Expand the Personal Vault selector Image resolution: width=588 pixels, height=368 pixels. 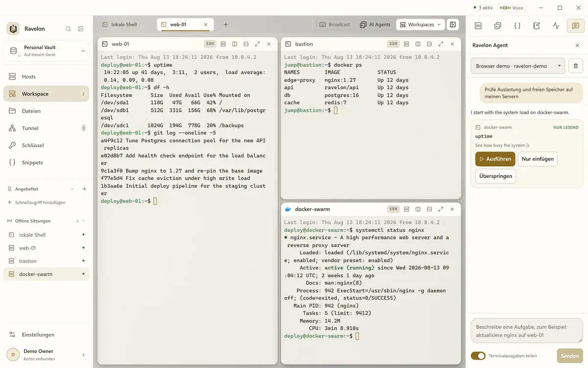[46, 51]
